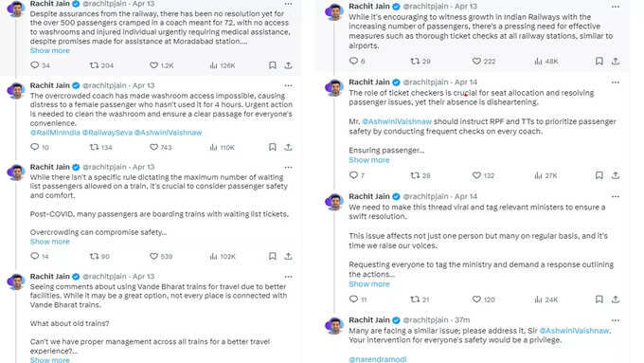Image resolution: width=644 pixels, height=363 pixels.
Task: Expand Show more on make thread viral tweet
Action: coord(368,284)
